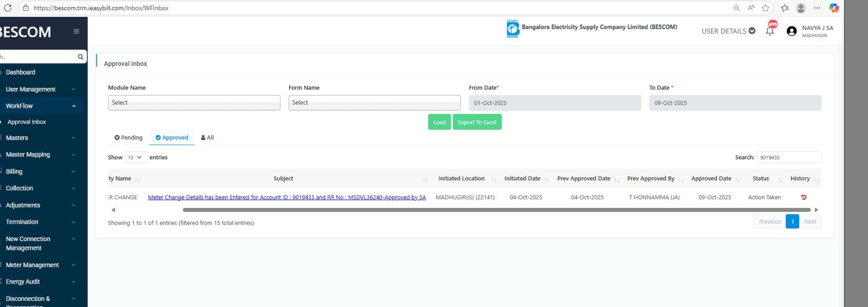This screenshot has height=307, width=868.
Task: Expand User Management menu
Action: click(41, 89)
